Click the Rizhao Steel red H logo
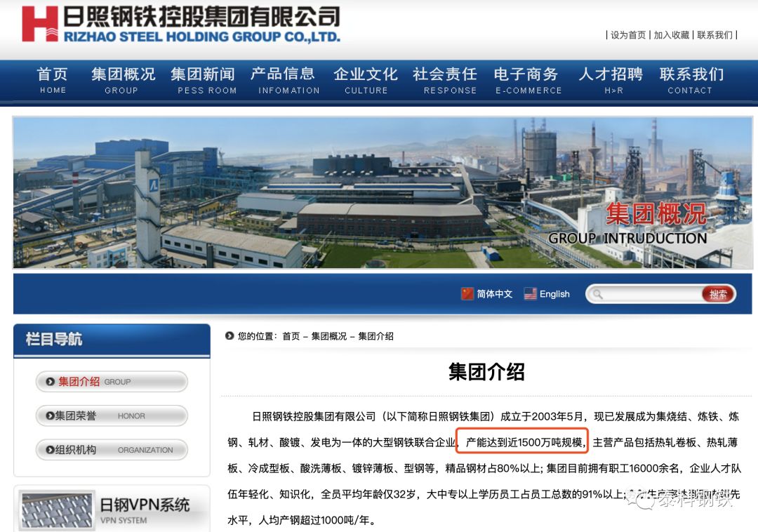 pyautogui.click(x=39, y=24)
